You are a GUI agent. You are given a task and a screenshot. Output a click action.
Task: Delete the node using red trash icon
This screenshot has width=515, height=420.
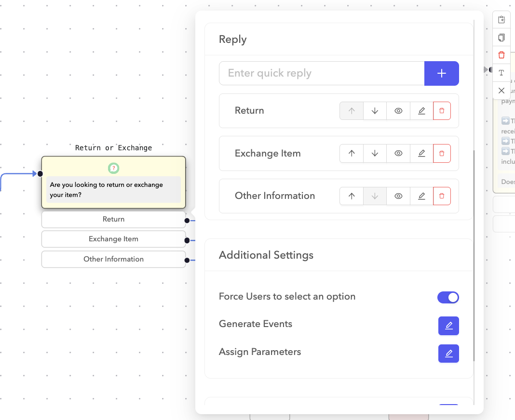tap(501, 55)
